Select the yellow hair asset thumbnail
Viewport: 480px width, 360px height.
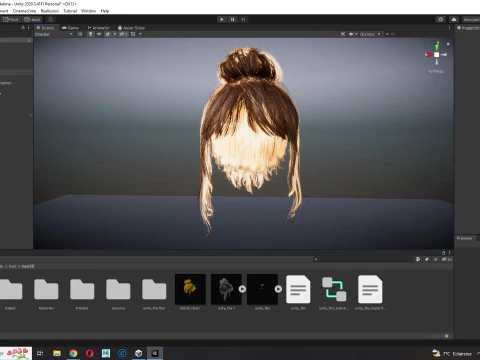pos(190,289)
